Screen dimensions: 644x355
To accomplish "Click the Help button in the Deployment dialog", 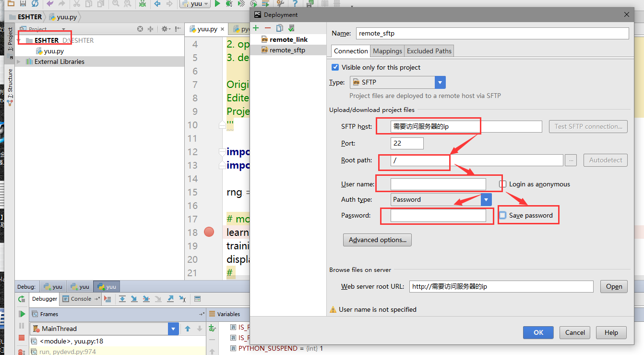I will [611, 332].
